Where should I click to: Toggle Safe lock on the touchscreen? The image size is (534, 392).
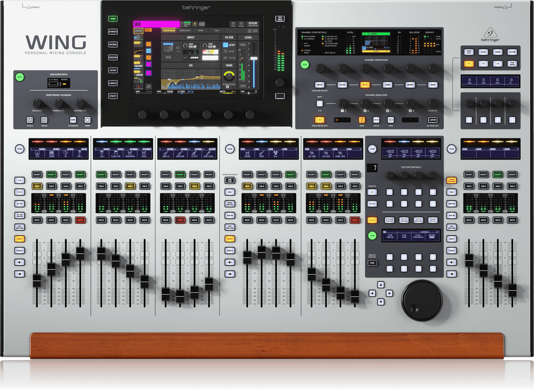click(252, 31)
